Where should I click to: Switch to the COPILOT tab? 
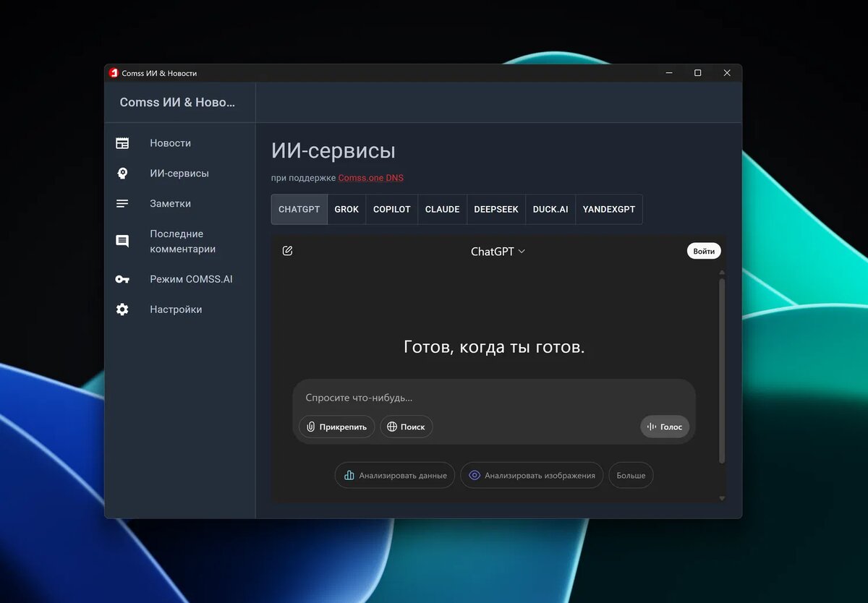pos(391,209)
